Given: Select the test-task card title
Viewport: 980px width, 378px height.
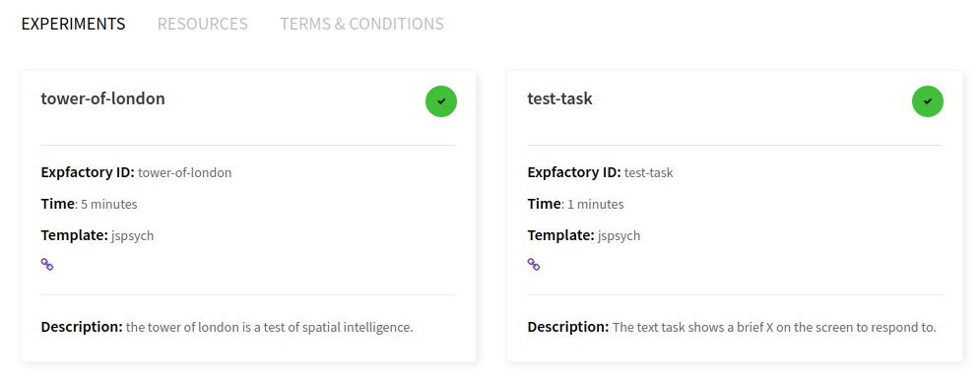Looking at the screenshot, I should (x=560, y=98).
